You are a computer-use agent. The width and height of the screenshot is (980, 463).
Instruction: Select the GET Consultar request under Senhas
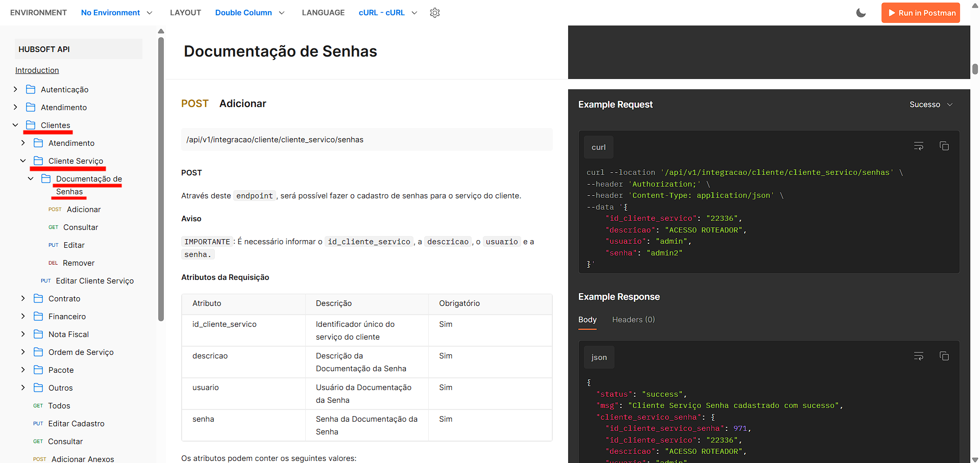(x=73, y=227)
